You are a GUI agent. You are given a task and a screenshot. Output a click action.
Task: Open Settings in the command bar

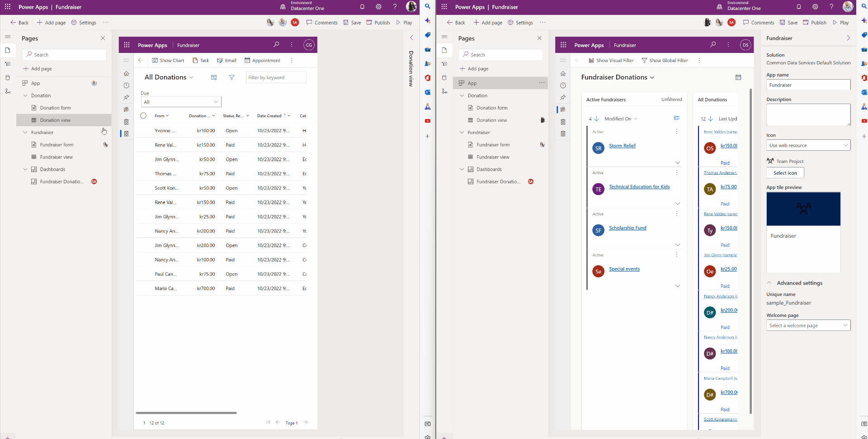click(84, 22)
